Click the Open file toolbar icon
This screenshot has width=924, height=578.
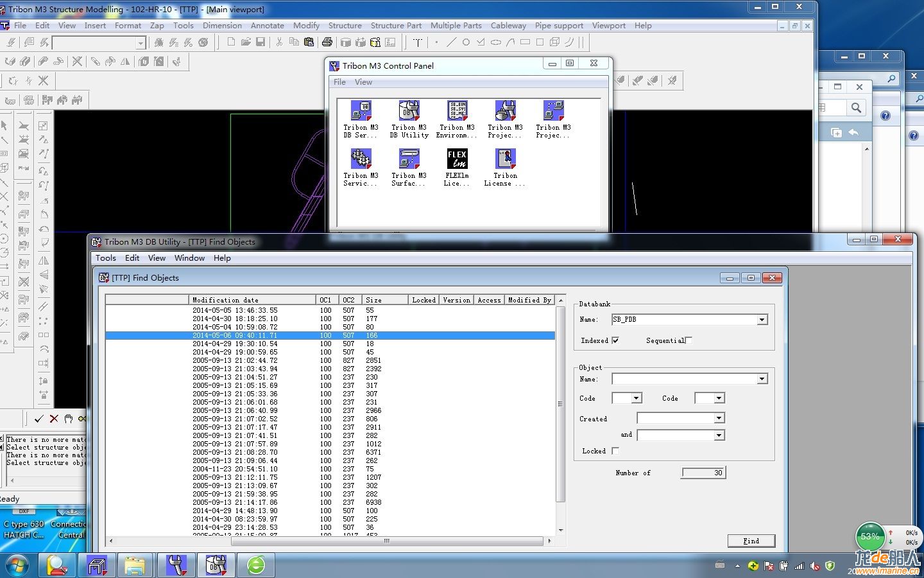click(246, 42)
